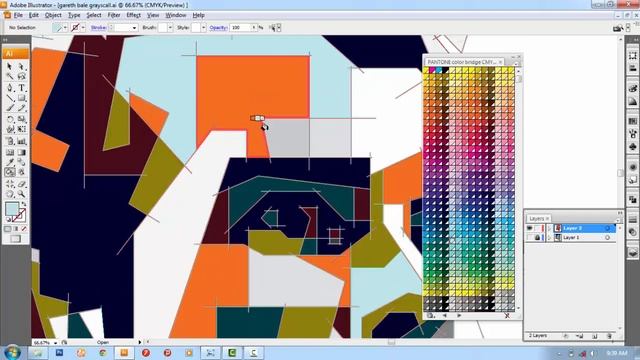Select the Paintbrush tool

[x=10, y=108]
